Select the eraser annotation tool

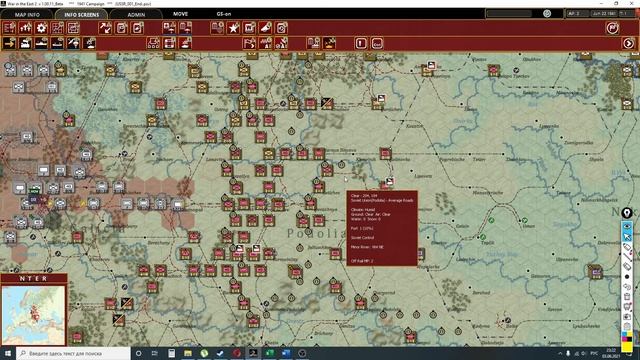click(627, 267)
